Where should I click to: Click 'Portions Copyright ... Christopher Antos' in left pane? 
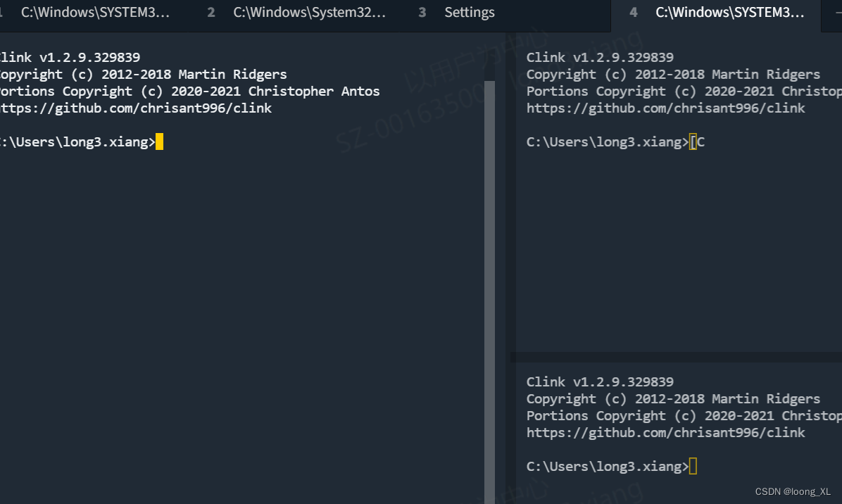[189, 92]
